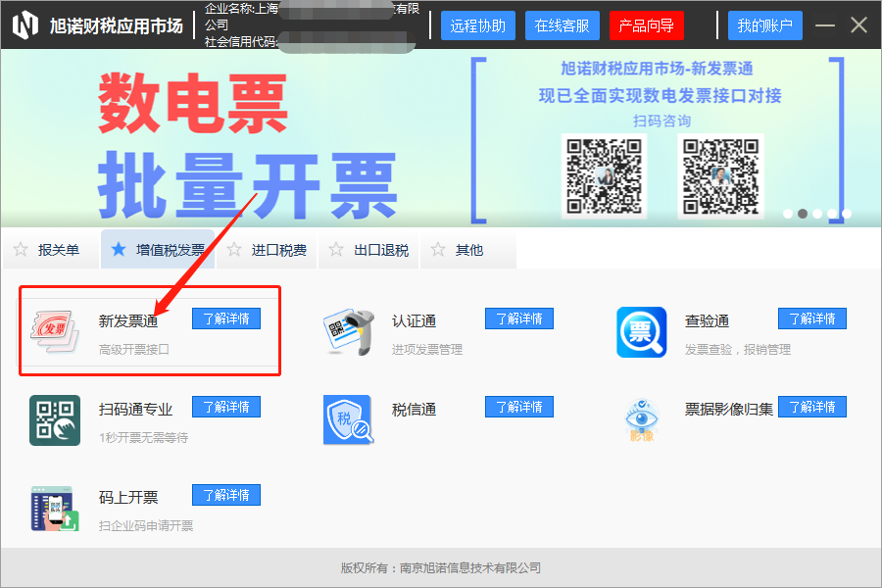Click the 版权所有 copyright footer text
The width and height of the screenshot is (882, 588).
(x=441, y=567)
